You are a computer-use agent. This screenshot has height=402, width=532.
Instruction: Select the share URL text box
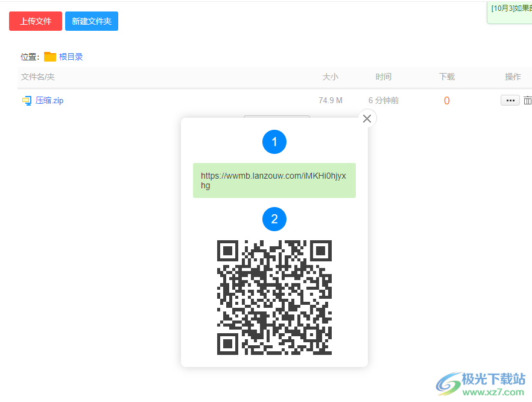click(274, 180)
